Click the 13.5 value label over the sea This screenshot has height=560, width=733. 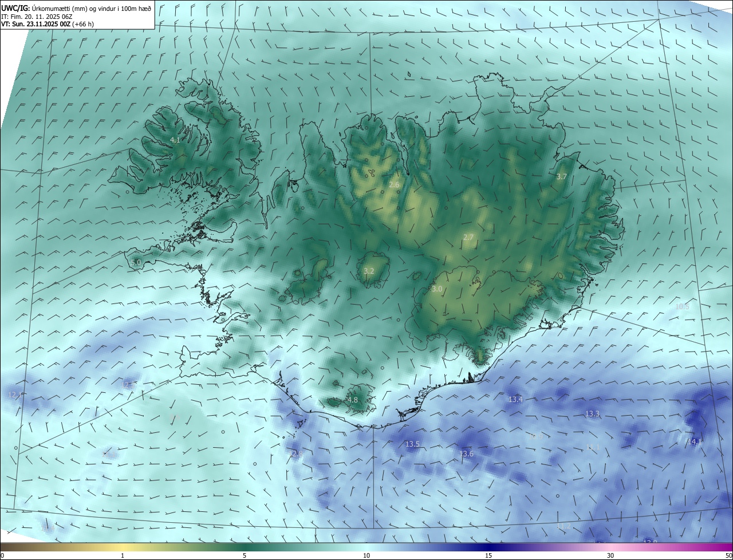[x=412, y=444]
